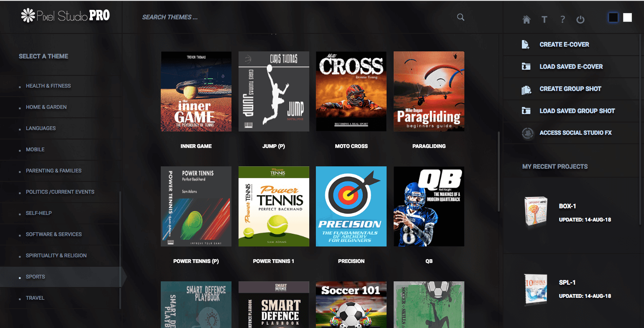
Task: Switch to the black color theme swatch
Action: 613,17
